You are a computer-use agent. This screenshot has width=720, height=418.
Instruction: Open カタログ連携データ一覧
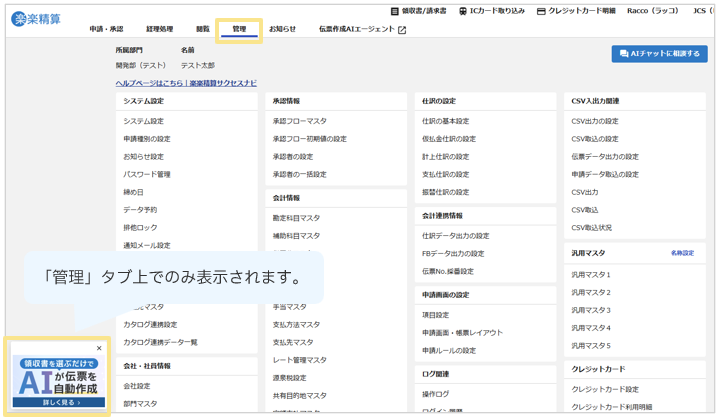click(x=160, y=343)
